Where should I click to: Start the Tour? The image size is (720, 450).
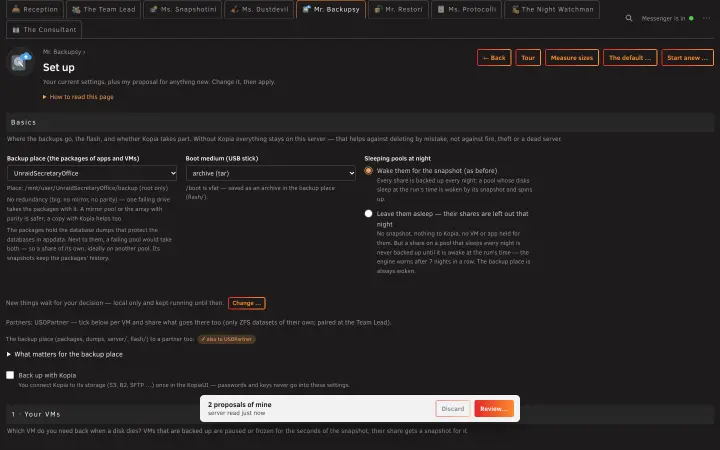pyautogui.click(x=528, y=58)
